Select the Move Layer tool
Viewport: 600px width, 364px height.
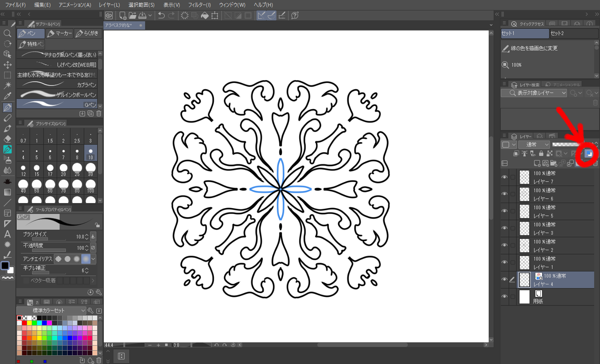[x=7, y=65]
